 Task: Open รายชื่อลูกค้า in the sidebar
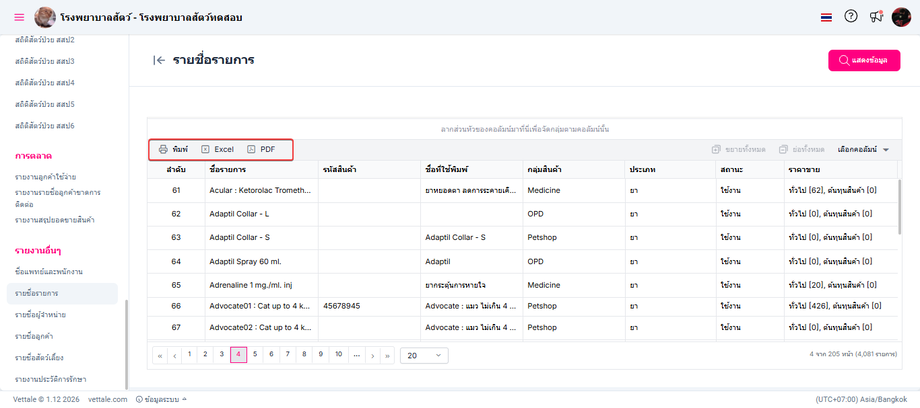point(35,337)
